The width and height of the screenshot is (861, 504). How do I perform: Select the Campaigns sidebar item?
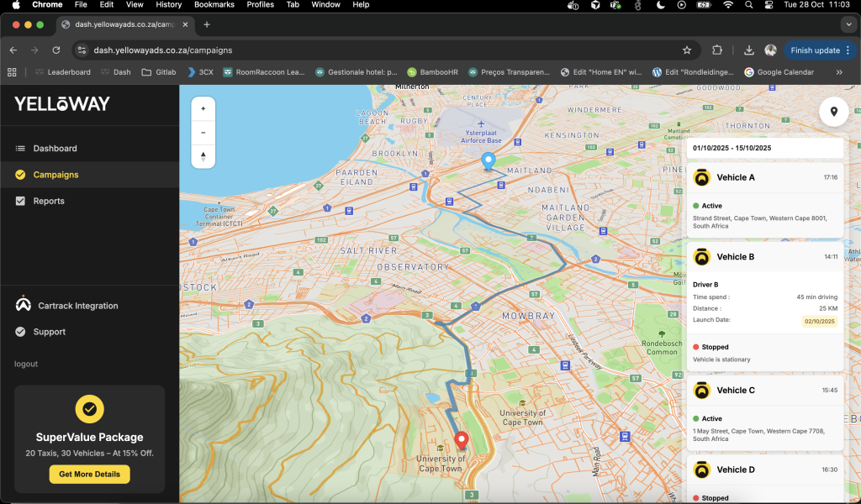coord(55,175)
